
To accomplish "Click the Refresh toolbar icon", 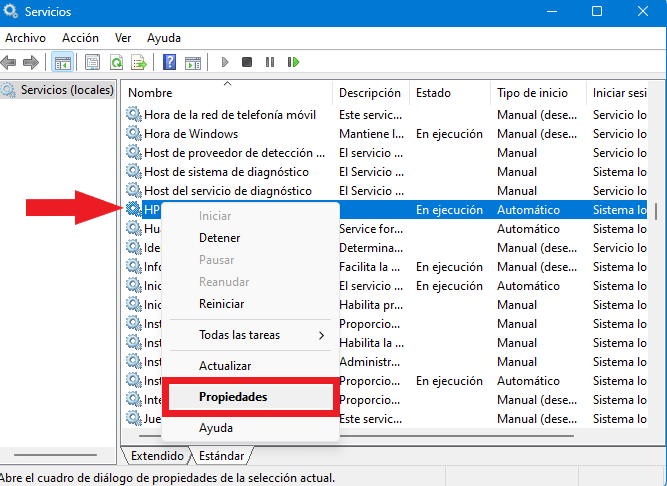I will [116, 63].
